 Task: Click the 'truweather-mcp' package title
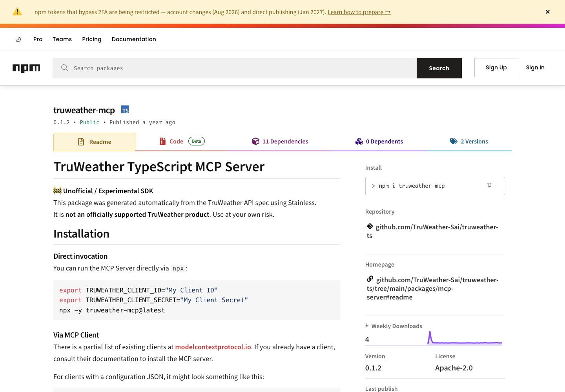coord(84,110)
